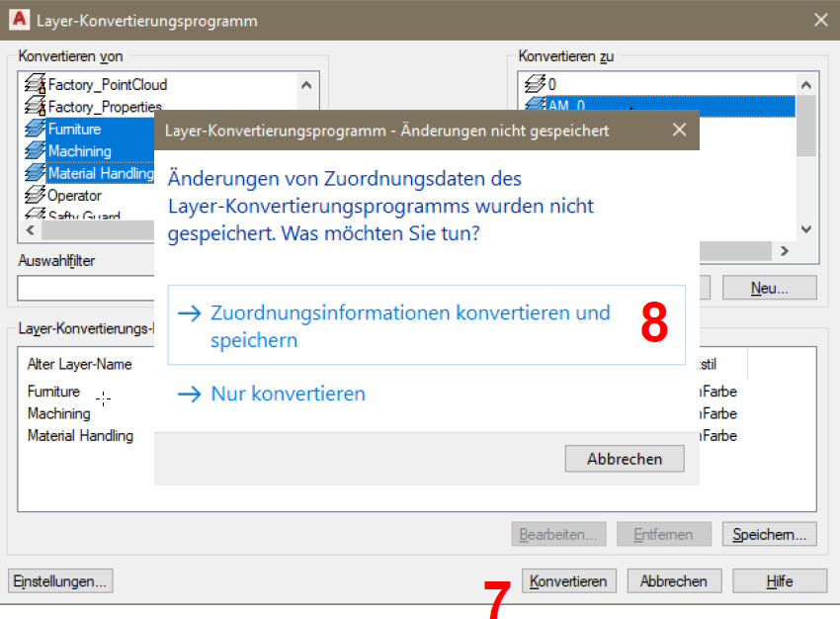This screenshot has width=840, height=619.
Task: Select Material Handling layer in source list
Action: (101, 173)
